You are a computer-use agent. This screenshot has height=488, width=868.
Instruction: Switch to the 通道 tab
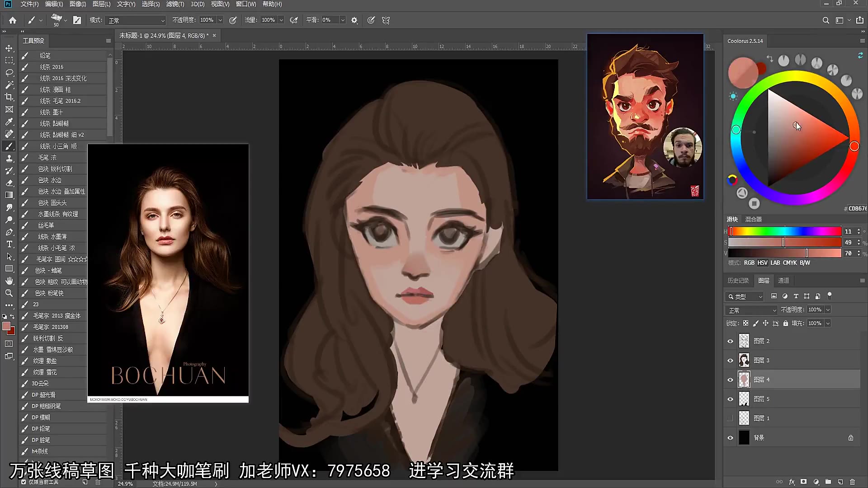[x=783, y=281]
